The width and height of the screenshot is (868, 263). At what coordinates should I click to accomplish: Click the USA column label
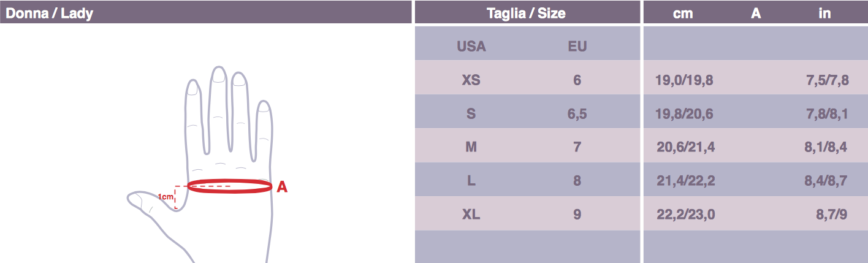coord(471,46)
